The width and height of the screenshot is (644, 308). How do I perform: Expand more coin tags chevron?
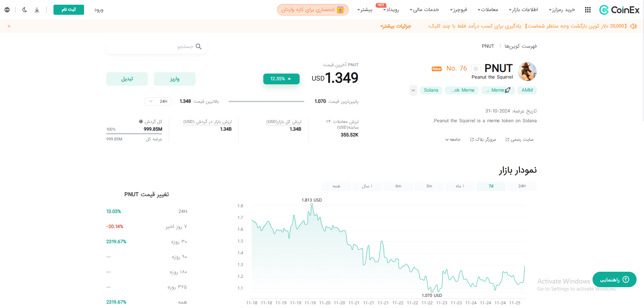tap(413, 90)
